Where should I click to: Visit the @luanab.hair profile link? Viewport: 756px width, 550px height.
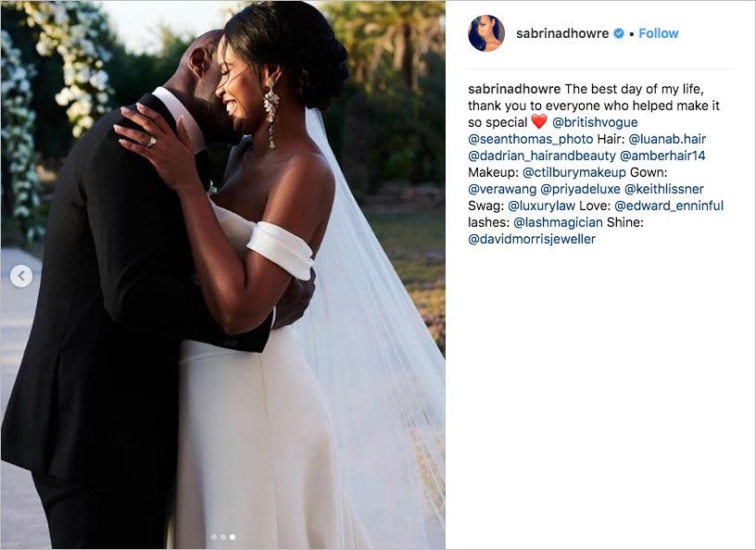[x=667, y=139]
